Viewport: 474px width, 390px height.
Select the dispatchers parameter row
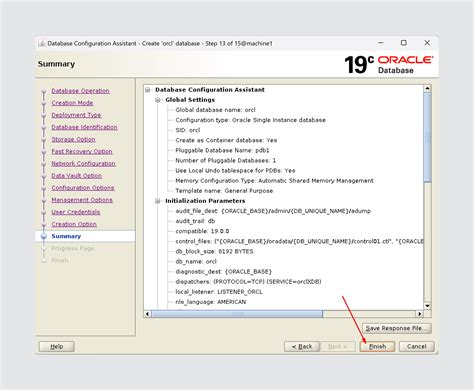[248, 282]
